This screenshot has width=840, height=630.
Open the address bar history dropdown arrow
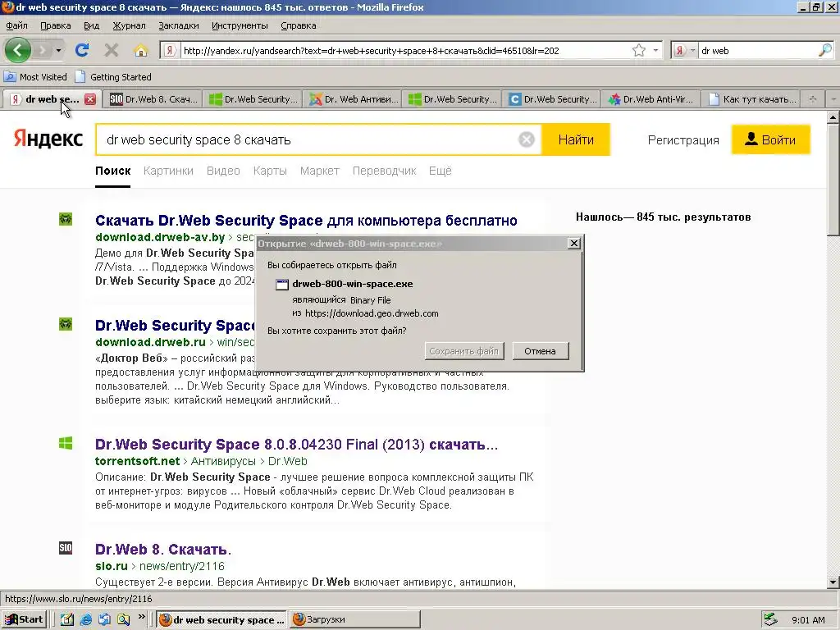click(655, 50)
